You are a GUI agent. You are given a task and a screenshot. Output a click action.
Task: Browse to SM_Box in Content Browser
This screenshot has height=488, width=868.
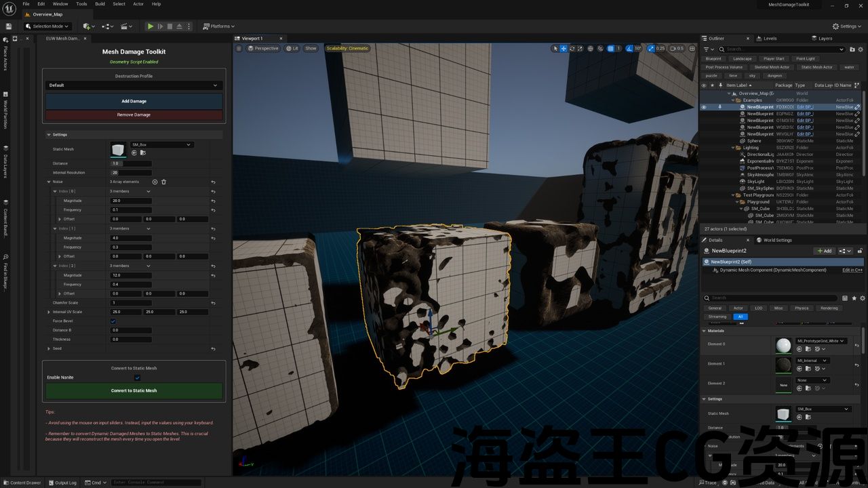142,152
